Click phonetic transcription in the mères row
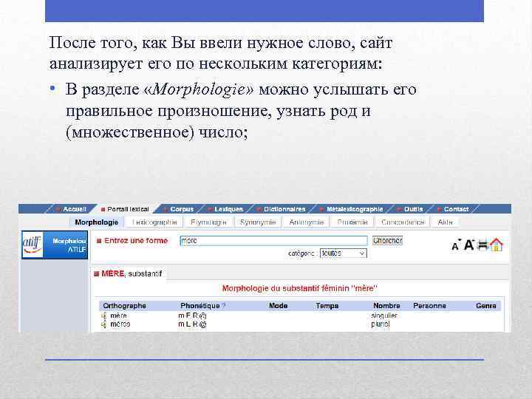 192,324
